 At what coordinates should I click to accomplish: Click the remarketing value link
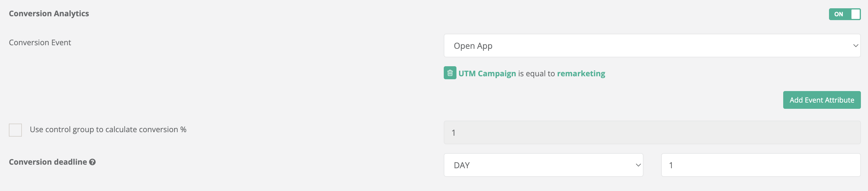(581, 74)
